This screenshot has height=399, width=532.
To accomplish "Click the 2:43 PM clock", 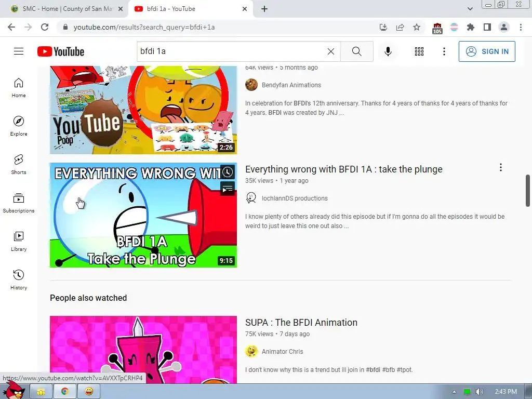I will coord(506,392).
